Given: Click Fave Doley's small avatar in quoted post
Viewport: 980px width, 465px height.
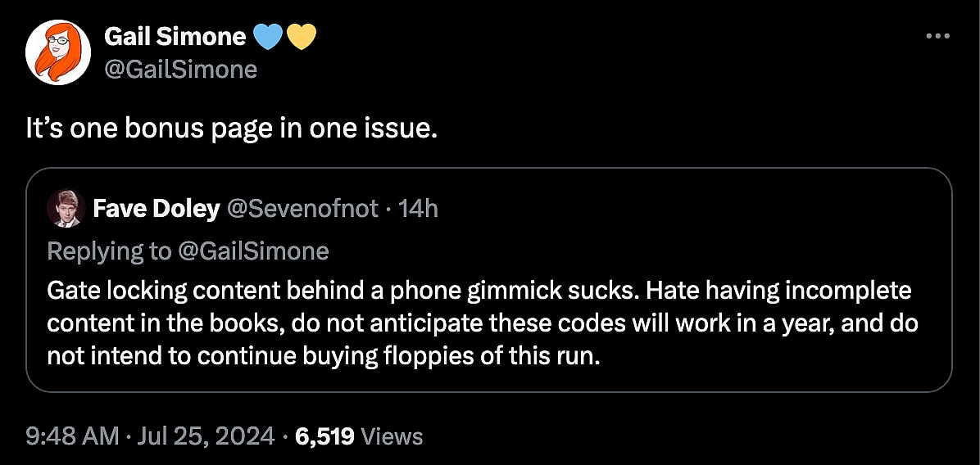Looking at the screenshot, I should pyautogui.click(x=64, y=208).
